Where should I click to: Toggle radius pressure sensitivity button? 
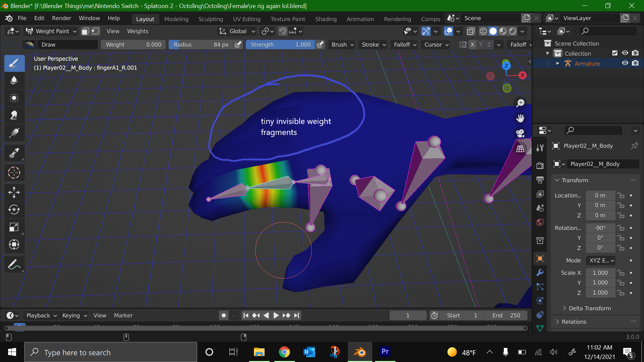tap(238, 45)
